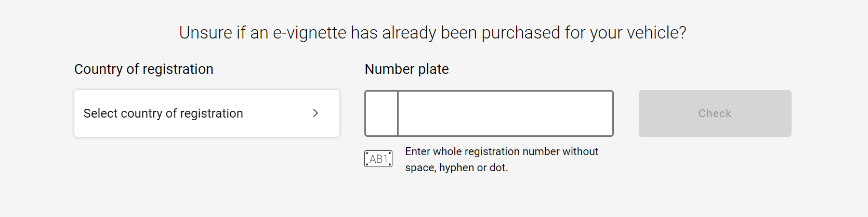Click the 'Select country of registration' placeholder text
This screenshot has width=868, height=217.
(163, 113)
